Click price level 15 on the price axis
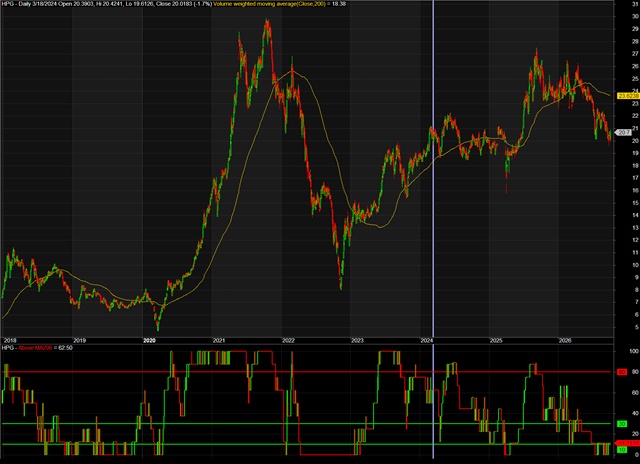This screenshot has height=464, width=640. [x=635, y=203]
